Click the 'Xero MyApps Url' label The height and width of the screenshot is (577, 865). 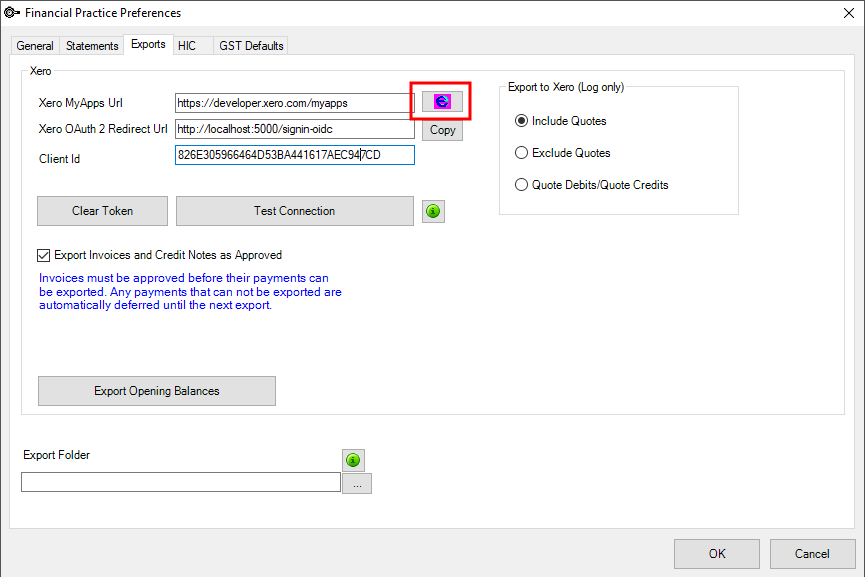point(81,103)
